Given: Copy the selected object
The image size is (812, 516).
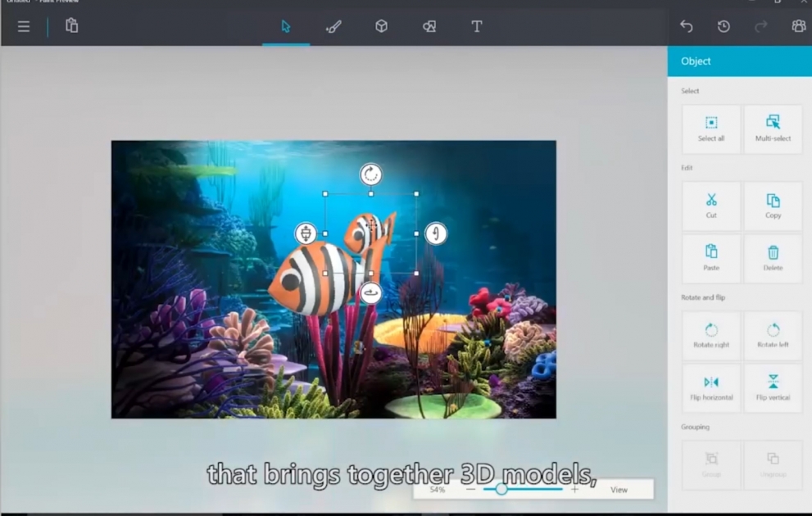Looking at the screenshot, I should tap(773, 206).
